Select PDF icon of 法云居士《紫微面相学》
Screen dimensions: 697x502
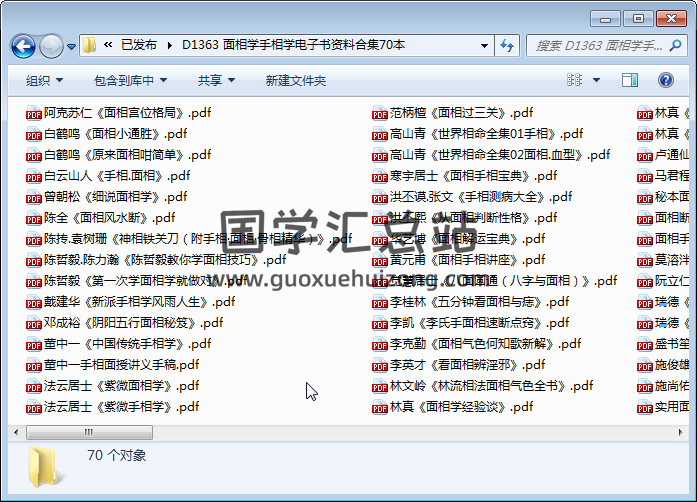34,386
